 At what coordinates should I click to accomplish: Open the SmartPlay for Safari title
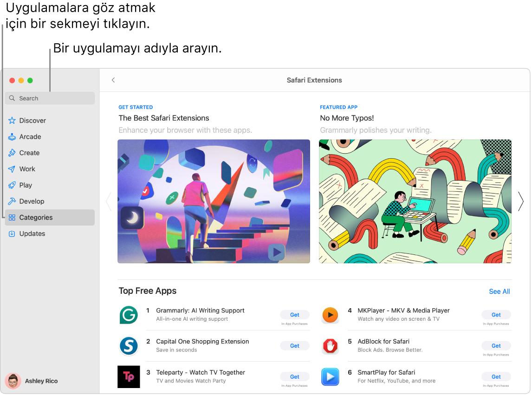(x=386, y=372)
